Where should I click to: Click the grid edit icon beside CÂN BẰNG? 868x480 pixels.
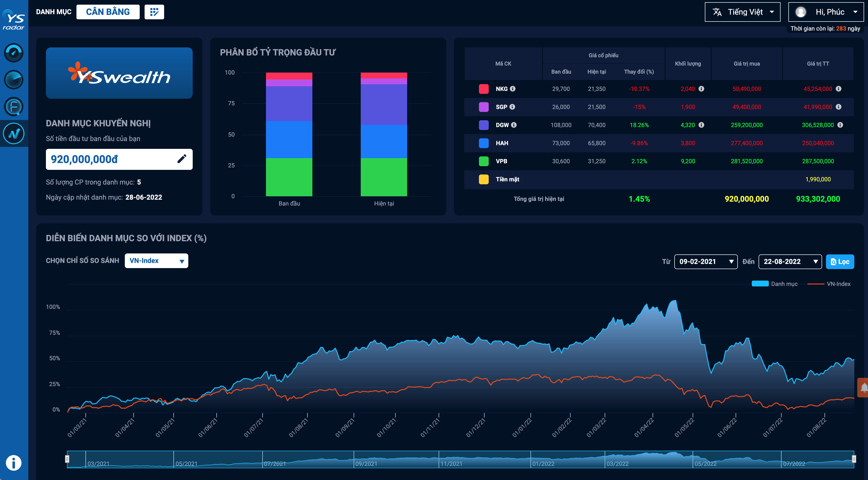click(x=154, y=12)
